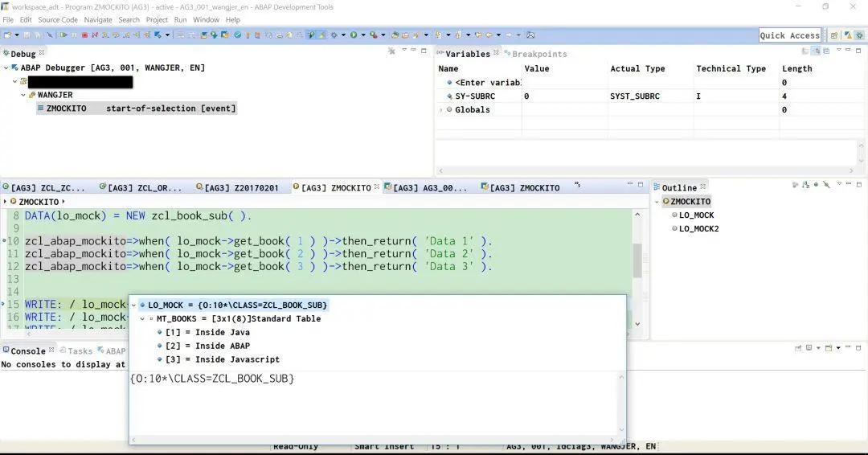The width and height of the screenshot is (868, 455).
Task: Click the editor scroll down arrow
Action: tap(637, 324)
